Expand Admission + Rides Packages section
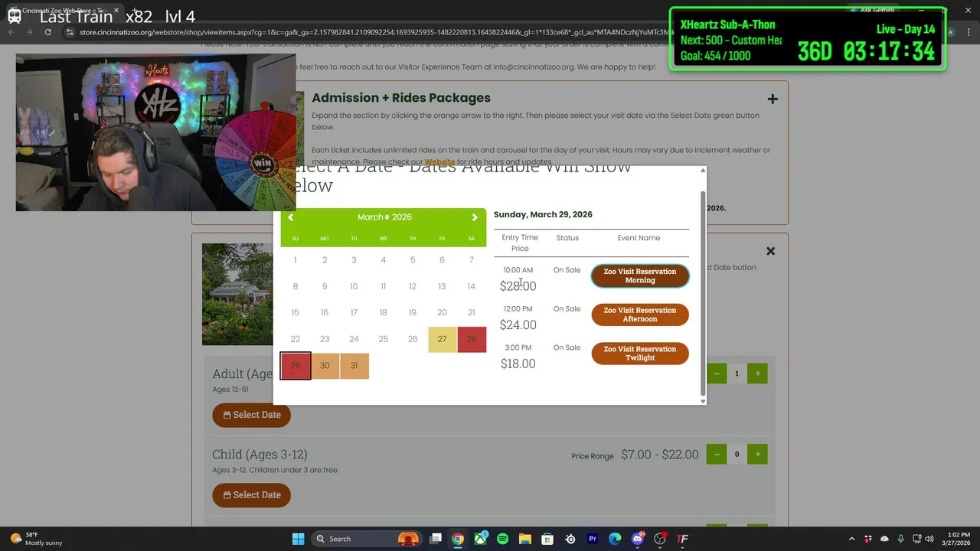980x551 pixels. point(772,99)
